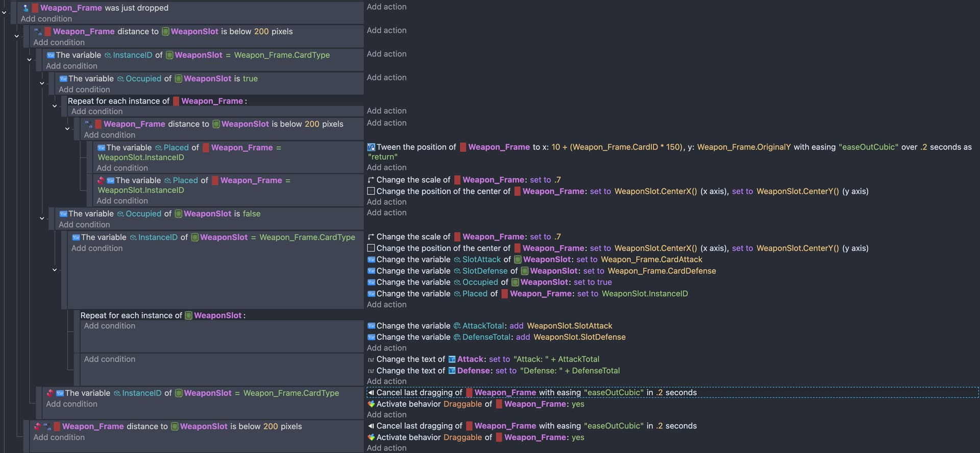This screenshot has height=453, width=980.
Task: Add action below the Tween position action
Action: coord(386,167)
